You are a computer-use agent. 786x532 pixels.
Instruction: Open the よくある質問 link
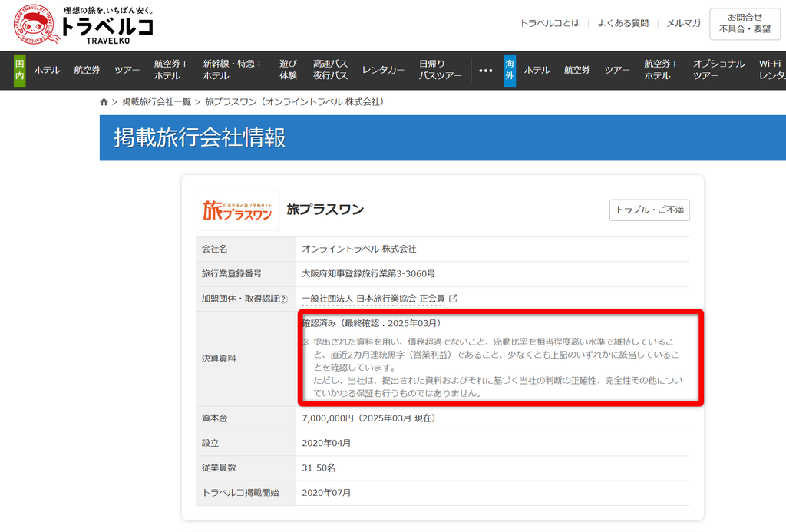pyautogui.click(x=623, y=24)
